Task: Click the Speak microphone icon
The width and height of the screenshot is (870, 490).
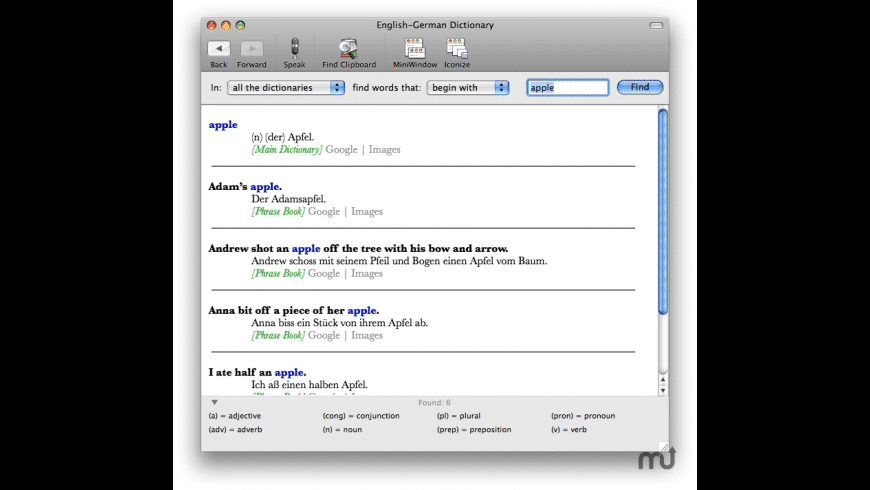Action: (295, 48)
